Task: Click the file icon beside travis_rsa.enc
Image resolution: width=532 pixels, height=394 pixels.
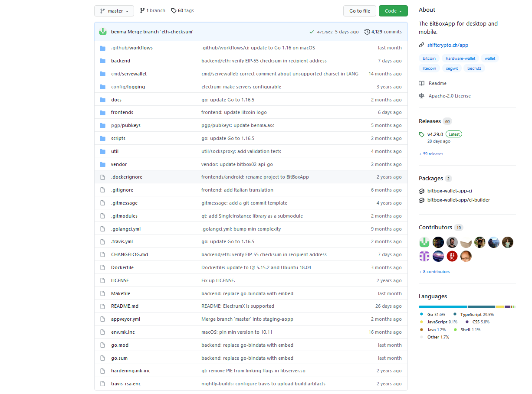Action: point(103,384)
